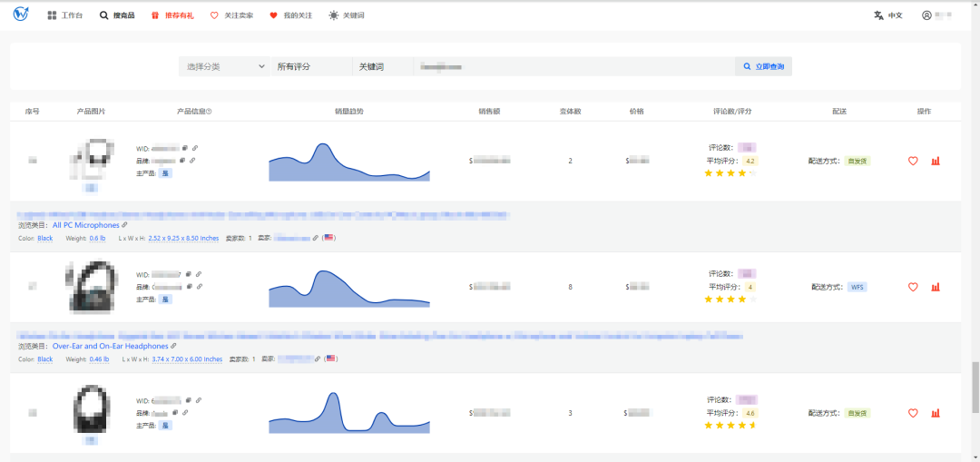Open brand link in the 4.6-rated product row

pyautogui.click(x=186, y=413)
